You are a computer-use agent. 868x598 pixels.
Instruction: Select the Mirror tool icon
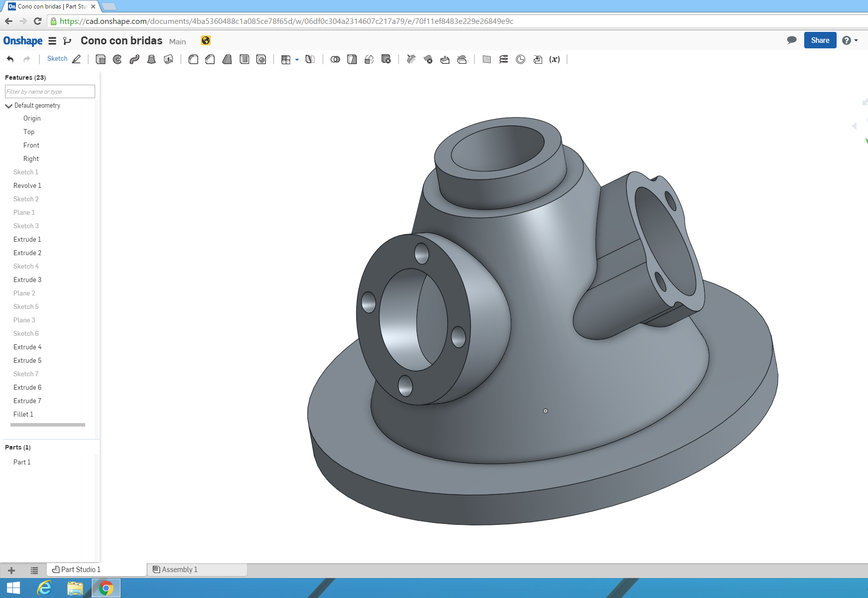click(310, 59)
